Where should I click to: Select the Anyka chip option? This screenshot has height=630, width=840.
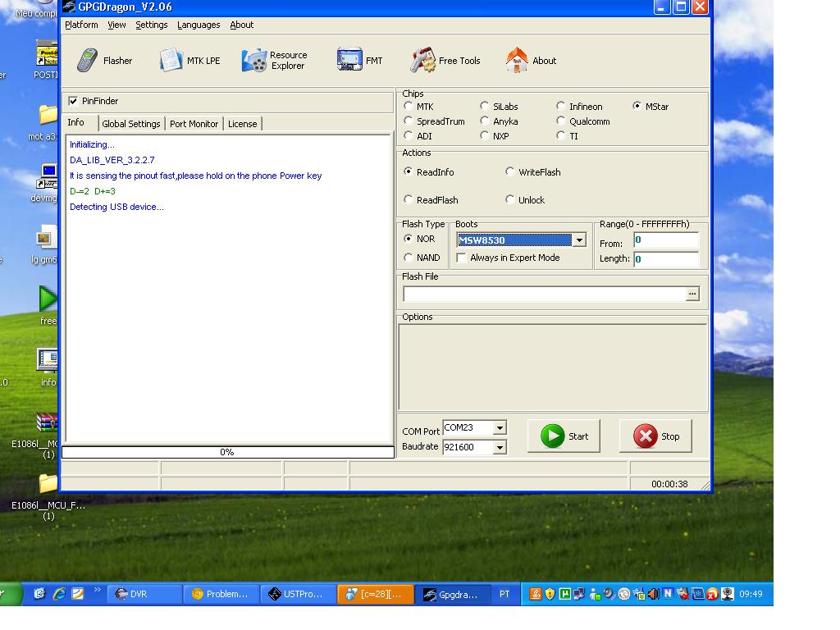(484, 121)
